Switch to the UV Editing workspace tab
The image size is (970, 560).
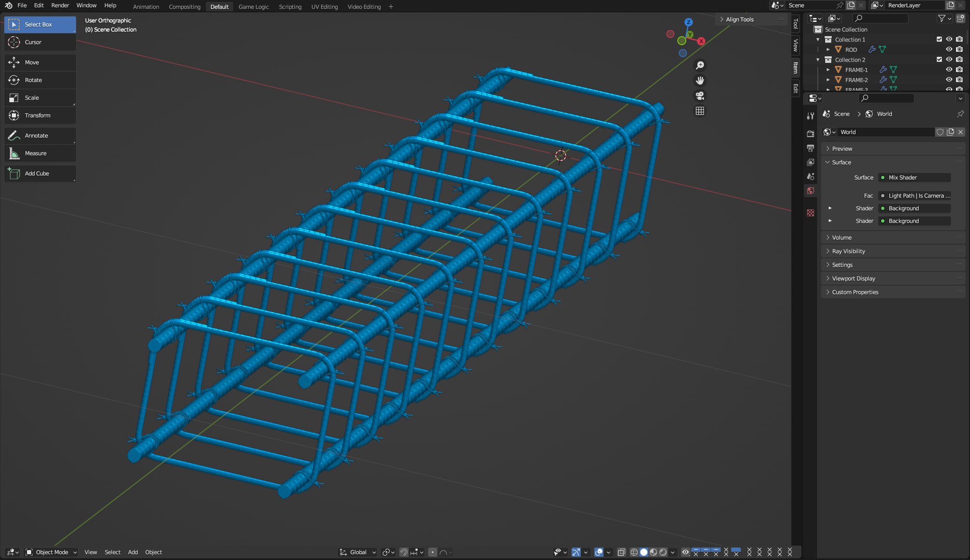[324, 7]
